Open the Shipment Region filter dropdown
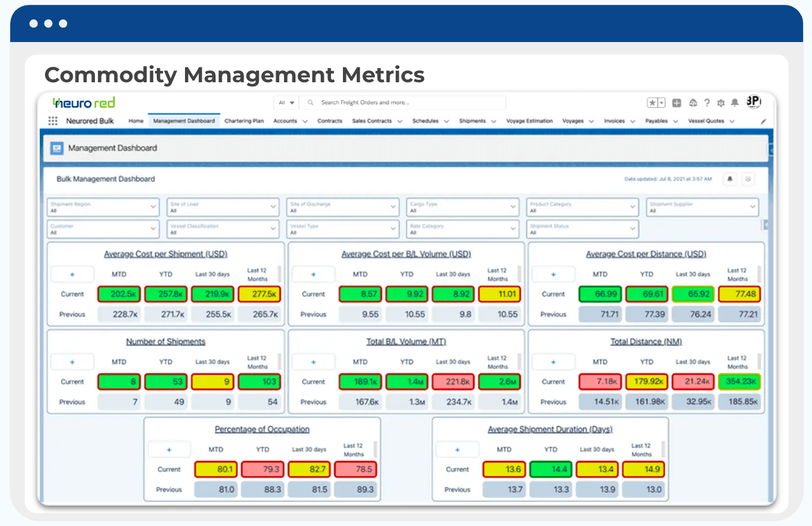The height and width of the screenshot is (526, 812). point(103,207)
